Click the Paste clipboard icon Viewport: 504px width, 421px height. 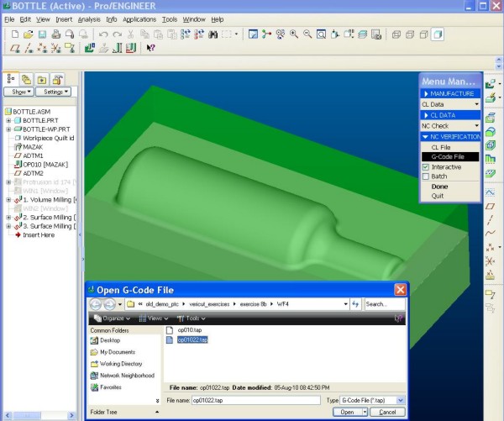point(158,34)
